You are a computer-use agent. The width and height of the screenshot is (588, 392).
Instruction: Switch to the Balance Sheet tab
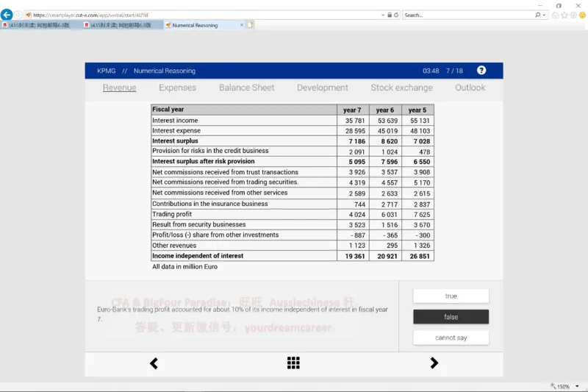246,88
